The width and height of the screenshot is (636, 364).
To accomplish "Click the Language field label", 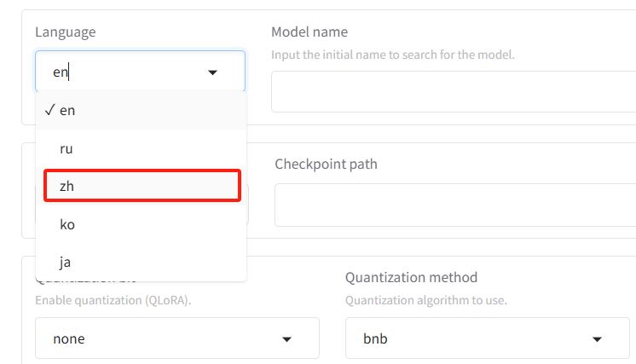I will click(66, 32).
